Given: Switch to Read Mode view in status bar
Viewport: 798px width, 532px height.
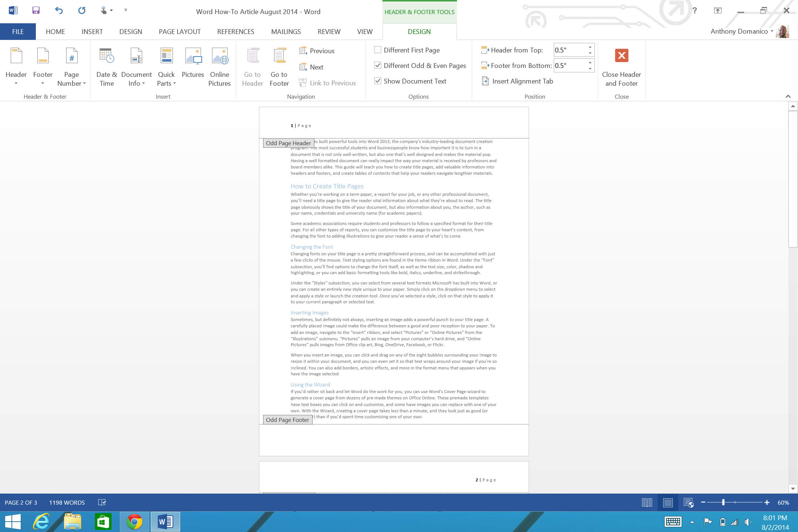Looking at the screenshot, I should pyautogui.click(x=647, y=502).
